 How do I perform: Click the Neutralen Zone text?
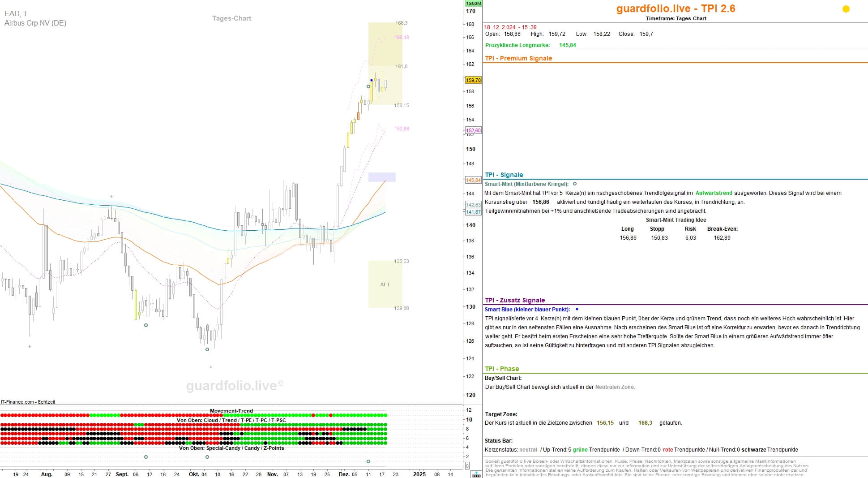pyautogui.click(x=615, y=387)
